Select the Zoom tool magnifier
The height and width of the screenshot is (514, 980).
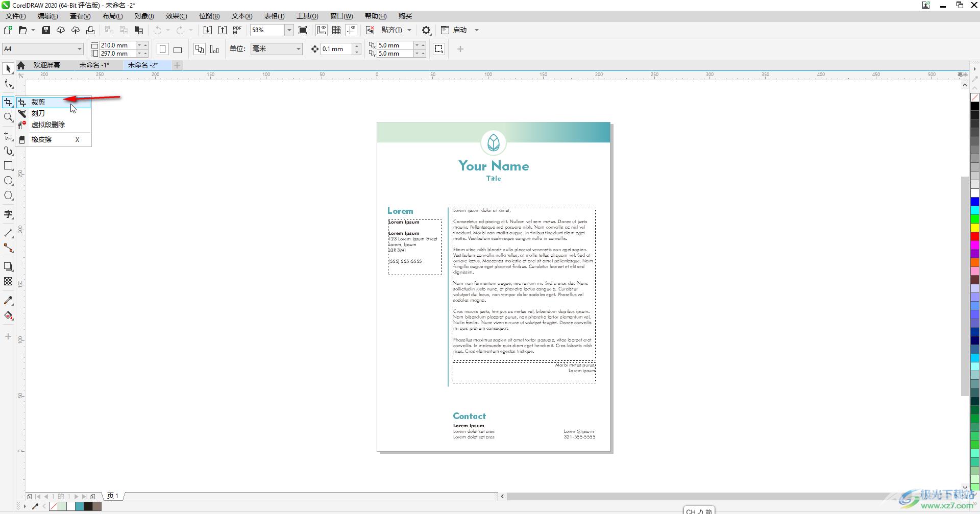[x=8, y=117]
